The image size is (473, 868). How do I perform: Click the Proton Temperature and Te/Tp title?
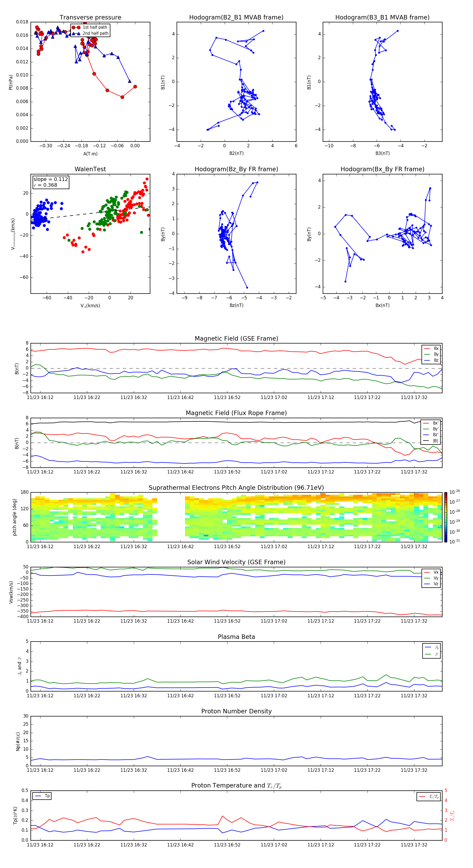coord(236,786)
